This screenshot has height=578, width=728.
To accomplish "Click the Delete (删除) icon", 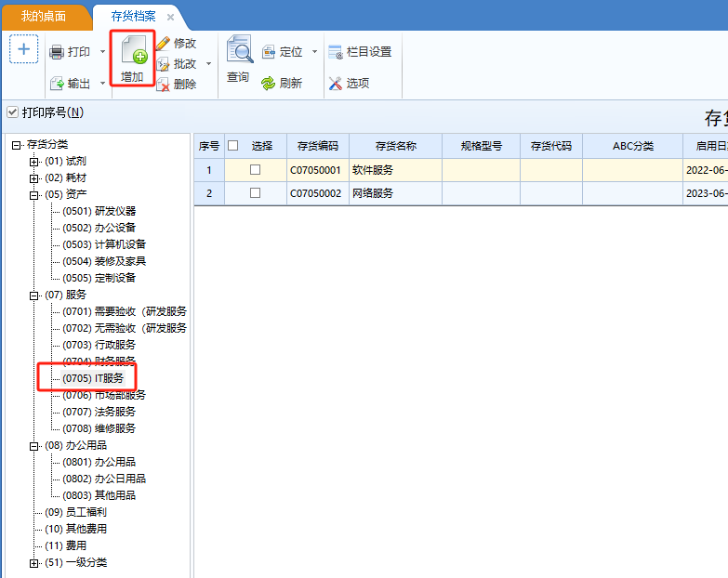I will pos(163,84).
